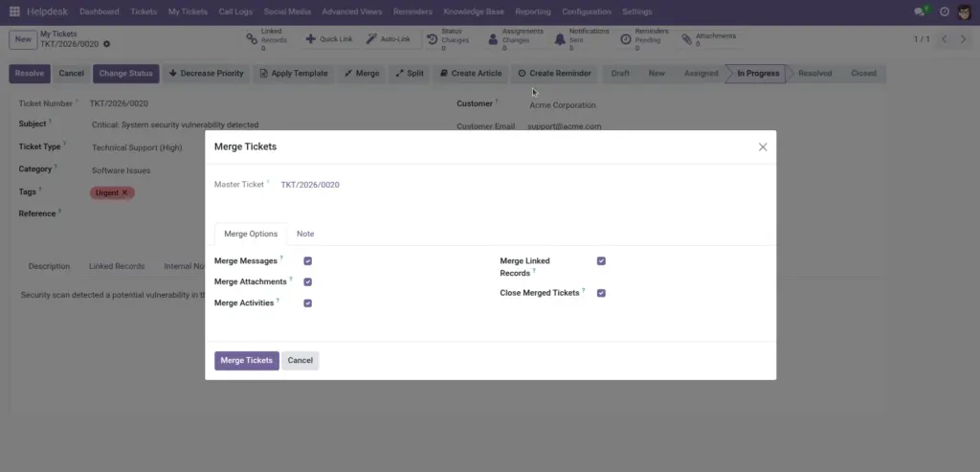The width and height of the screenshot is (980, 472).
Task: Click the Master Ticket TKT/2026/0020 field
Action: click(x=310, y=185)
